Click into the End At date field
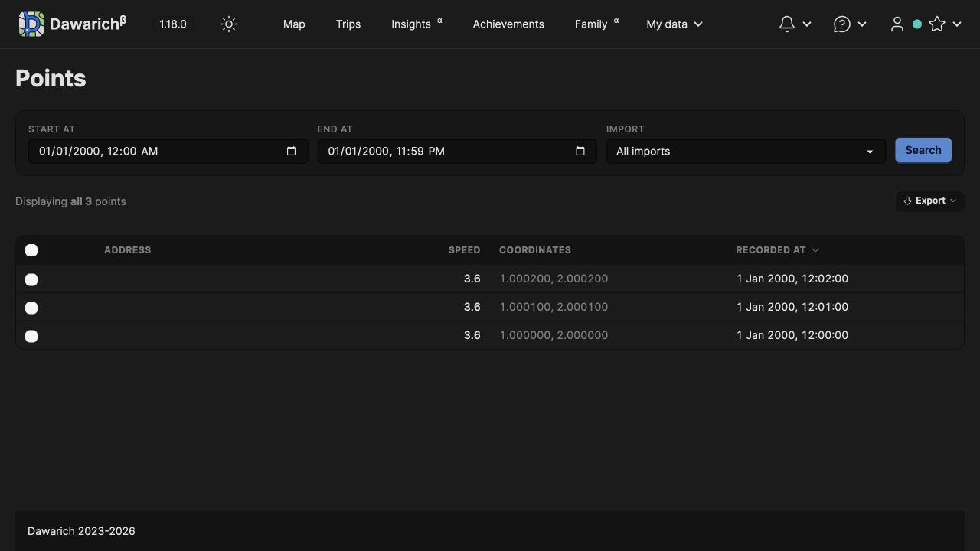 click(457, 151)
